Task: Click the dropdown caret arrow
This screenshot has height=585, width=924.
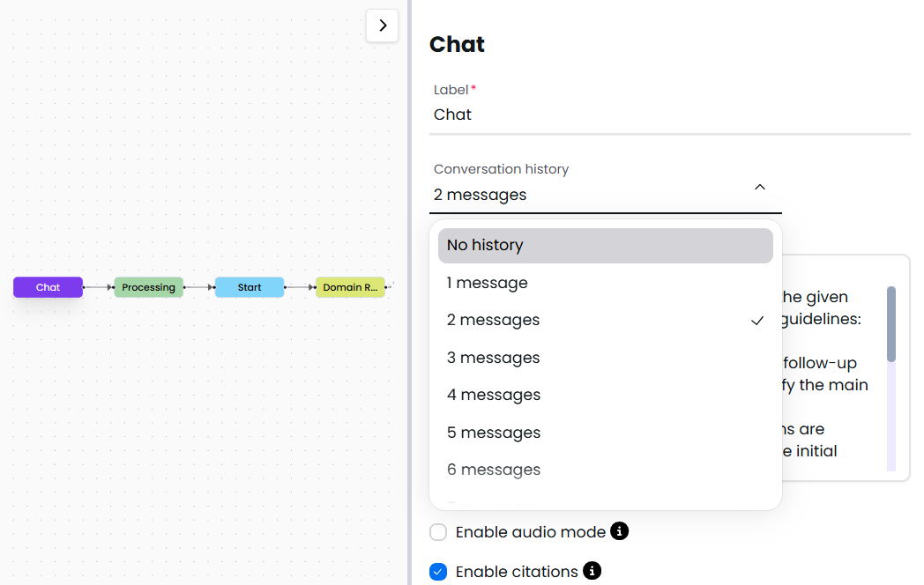Action: coord(760,188)
